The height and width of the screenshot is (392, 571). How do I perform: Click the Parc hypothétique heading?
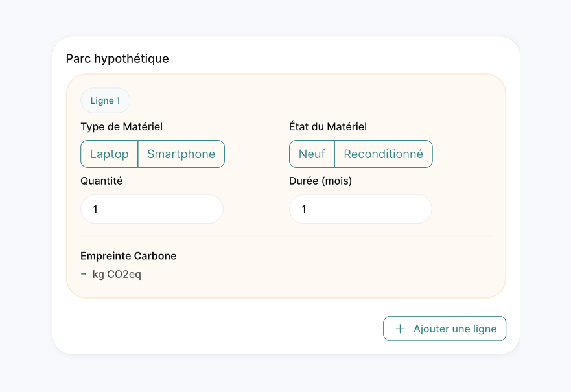(117, 59)
